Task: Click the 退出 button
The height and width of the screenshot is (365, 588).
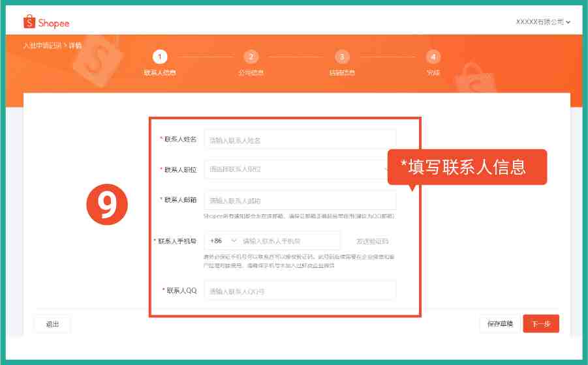Action: point(52,324)
